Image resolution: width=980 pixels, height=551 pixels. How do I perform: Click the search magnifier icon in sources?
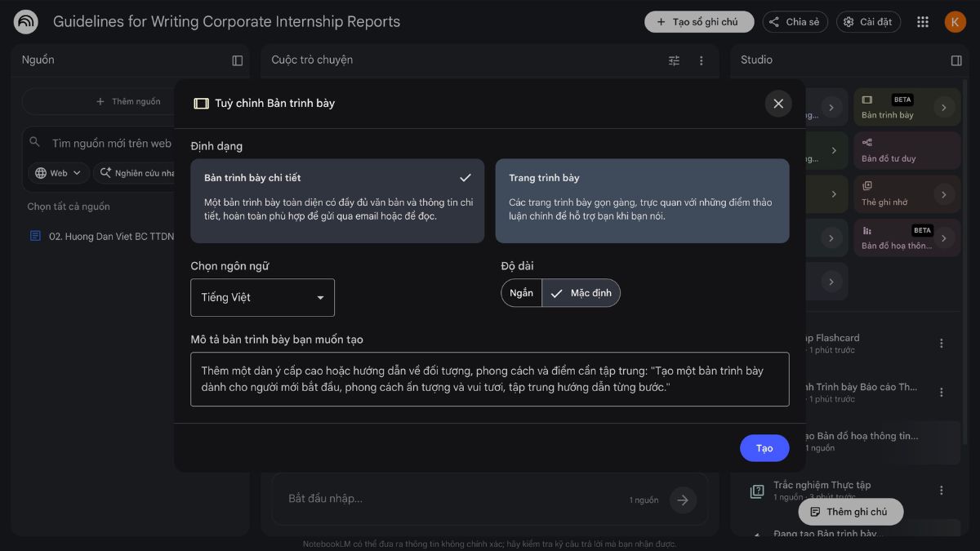coord(35,143)
